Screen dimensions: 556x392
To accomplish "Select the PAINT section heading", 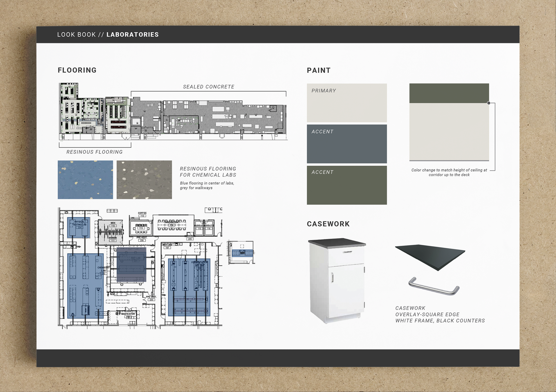I will (319, 70).
